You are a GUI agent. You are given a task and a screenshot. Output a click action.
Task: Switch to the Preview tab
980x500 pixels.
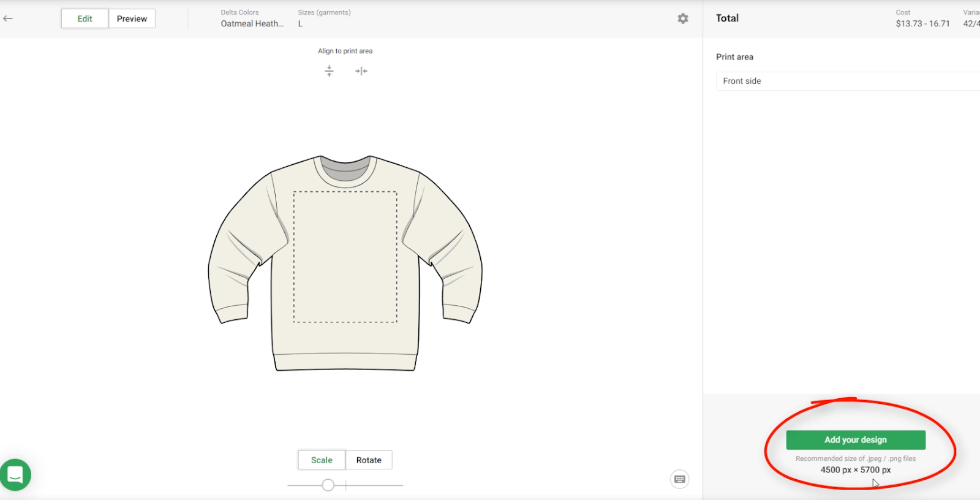[x=132, y=18]
